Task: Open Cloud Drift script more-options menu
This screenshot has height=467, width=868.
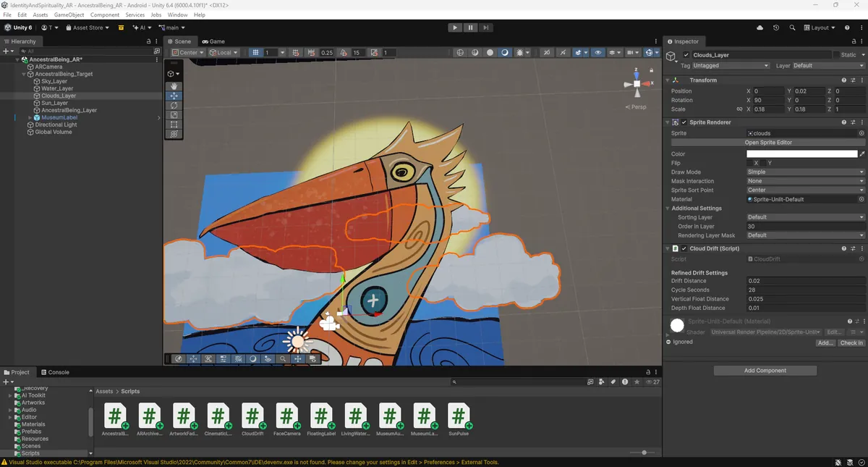Action: [861, 248]
